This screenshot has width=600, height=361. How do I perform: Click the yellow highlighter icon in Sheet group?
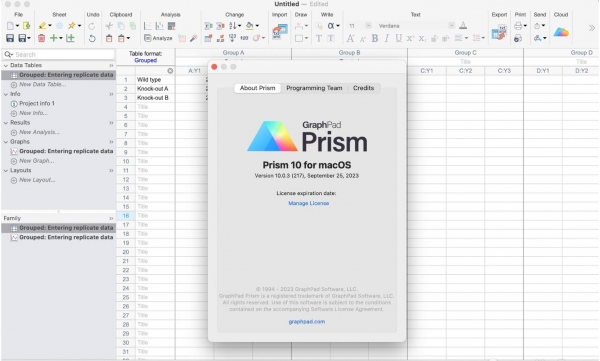[x=42, y=26]
